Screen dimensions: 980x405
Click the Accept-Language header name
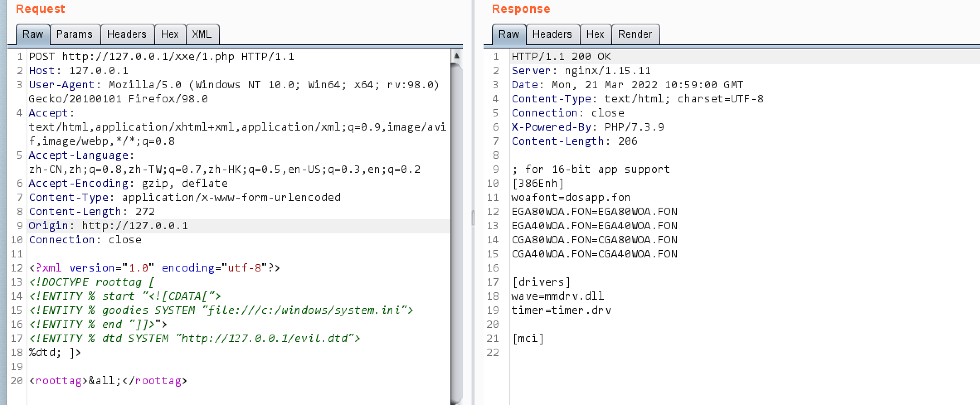(x=81, y=155)
